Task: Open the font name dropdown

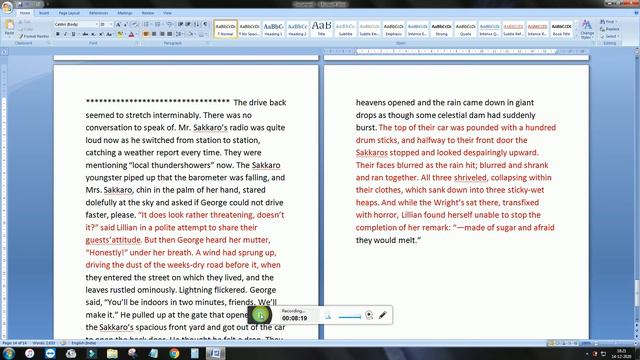Action: tap(96, 24)
